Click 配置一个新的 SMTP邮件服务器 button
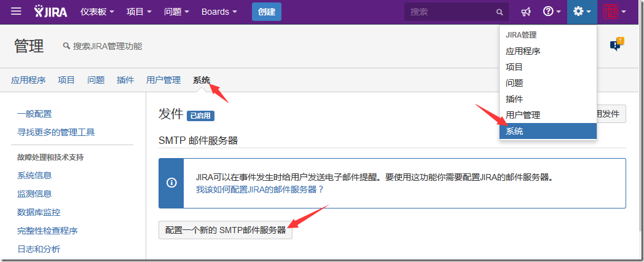Screen dimensions: 644x262 [x=226, y=230]
